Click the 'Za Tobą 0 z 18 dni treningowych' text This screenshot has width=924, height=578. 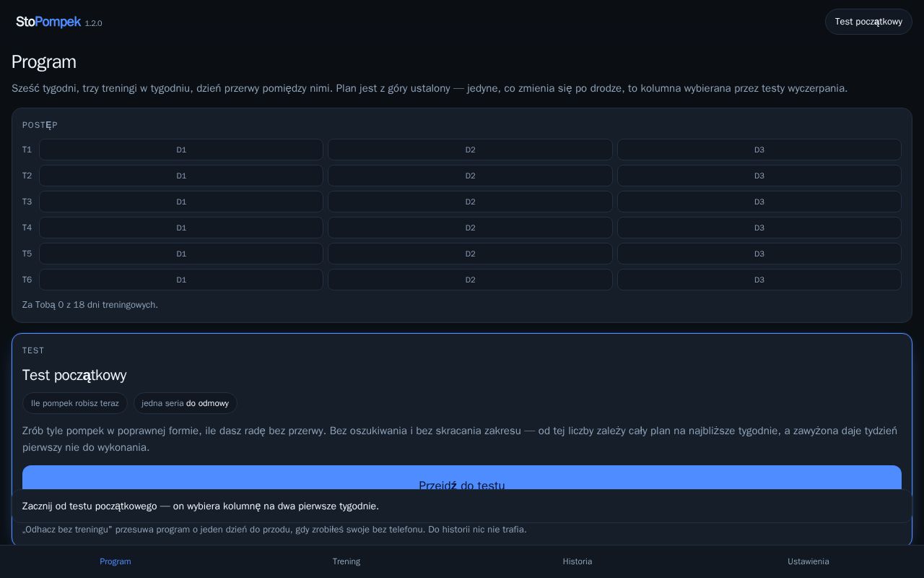click(90, 305)
